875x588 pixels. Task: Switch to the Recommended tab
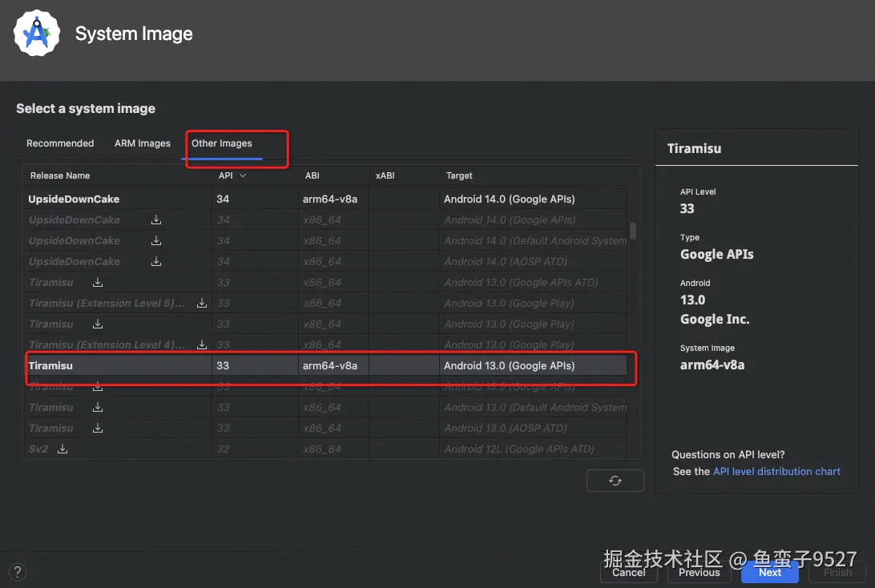[x=60, y=143]
